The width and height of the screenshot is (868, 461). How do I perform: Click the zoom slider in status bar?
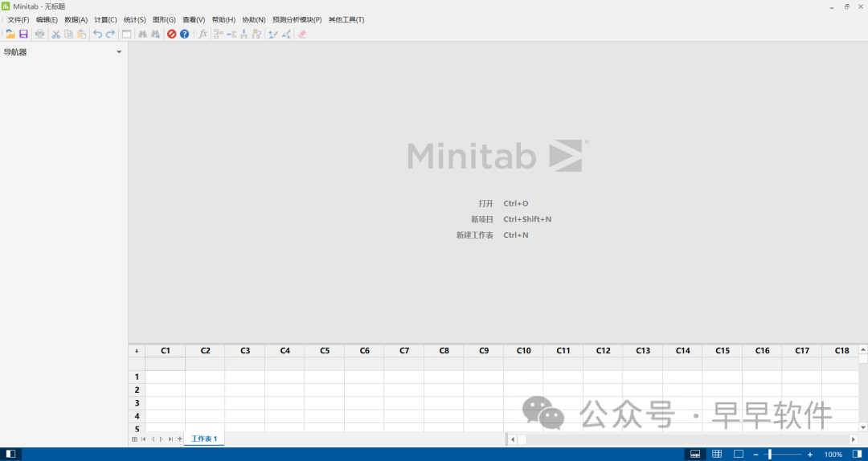(x=770, y=455)
